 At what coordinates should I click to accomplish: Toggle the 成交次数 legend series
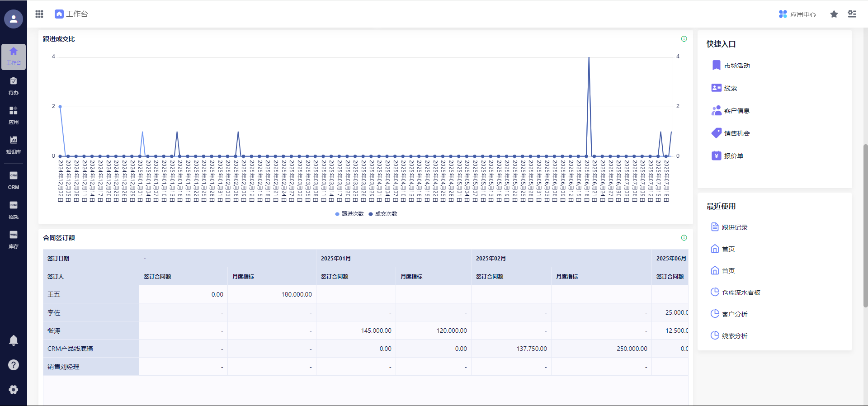click(383, 214)
